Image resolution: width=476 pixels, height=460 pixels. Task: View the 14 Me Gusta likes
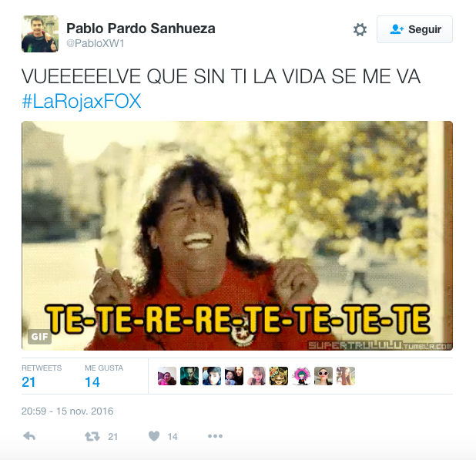pyautogui.click(x=104, y=377)
